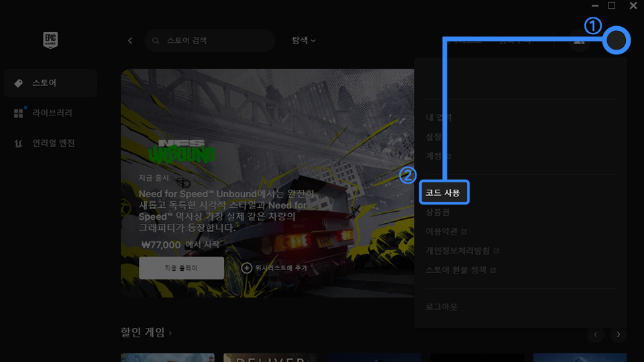The image size is (644, 362).
Task: Go back with the left arrow beside search
Action: pyautogui.click(x=130, y=41)
